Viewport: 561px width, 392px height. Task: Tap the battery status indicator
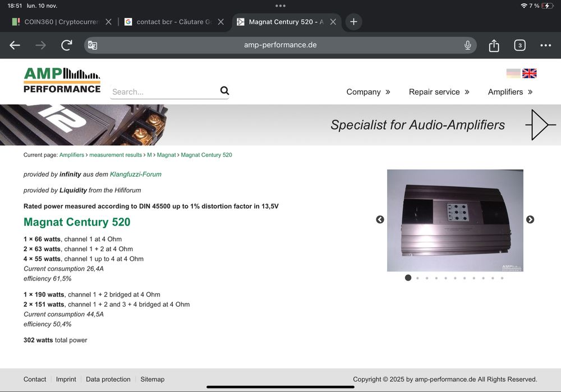coord(548,6)
